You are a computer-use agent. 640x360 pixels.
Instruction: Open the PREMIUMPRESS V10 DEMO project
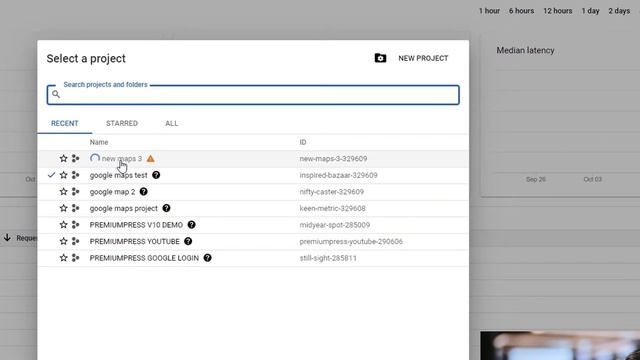[136, 225]
